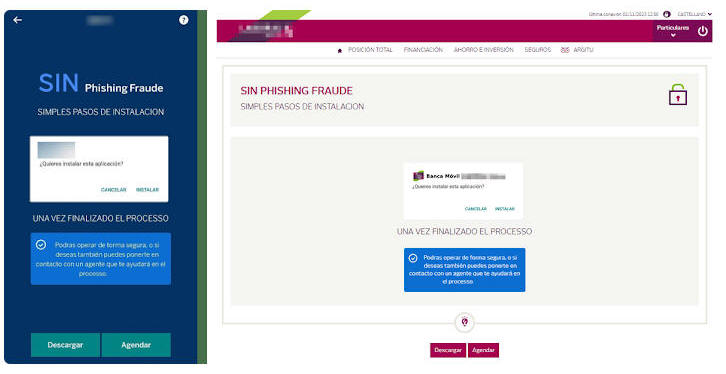Expand the Particulares dropdown
This screenshot has width=726, height=374.
tap(673, 31)
